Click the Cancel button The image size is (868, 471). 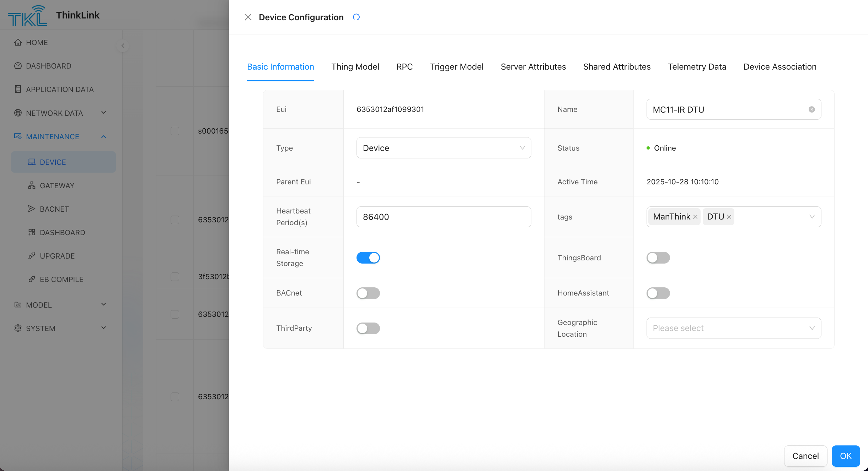(x=805, y=456)
